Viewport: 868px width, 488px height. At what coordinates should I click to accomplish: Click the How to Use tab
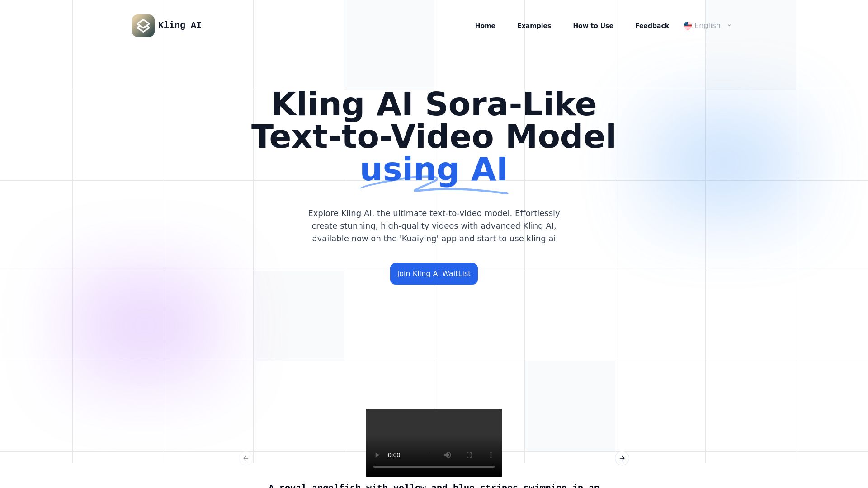click(593, 25)
